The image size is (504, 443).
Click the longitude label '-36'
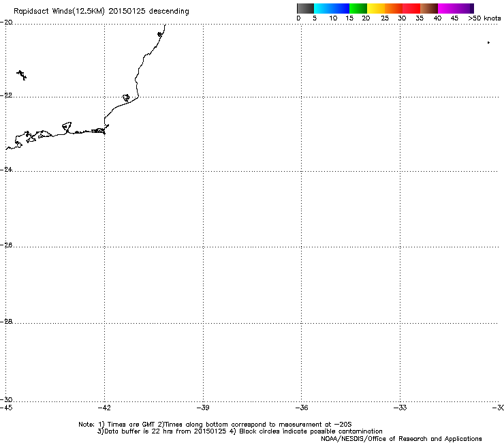pyautogui.click(x=302, y=408)
